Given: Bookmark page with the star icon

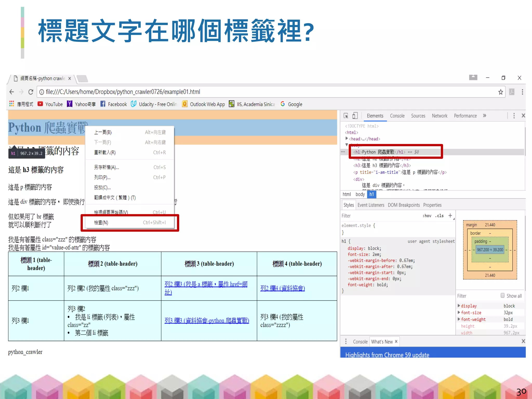Looking at the screenshot, I should (500, 92).
